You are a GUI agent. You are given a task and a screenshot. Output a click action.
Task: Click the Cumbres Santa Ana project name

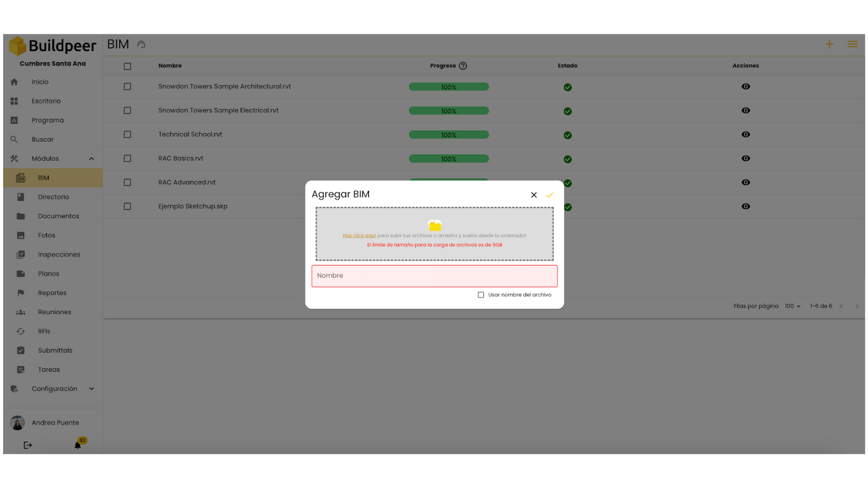(x=53, y=64)
